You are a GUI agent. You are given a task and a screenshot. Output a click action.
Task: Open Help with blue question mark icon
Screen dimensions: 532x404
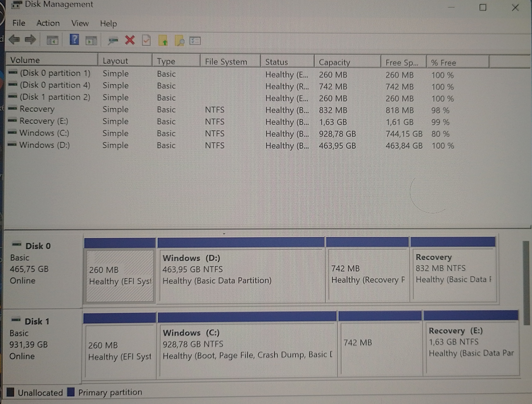[74, 39]
